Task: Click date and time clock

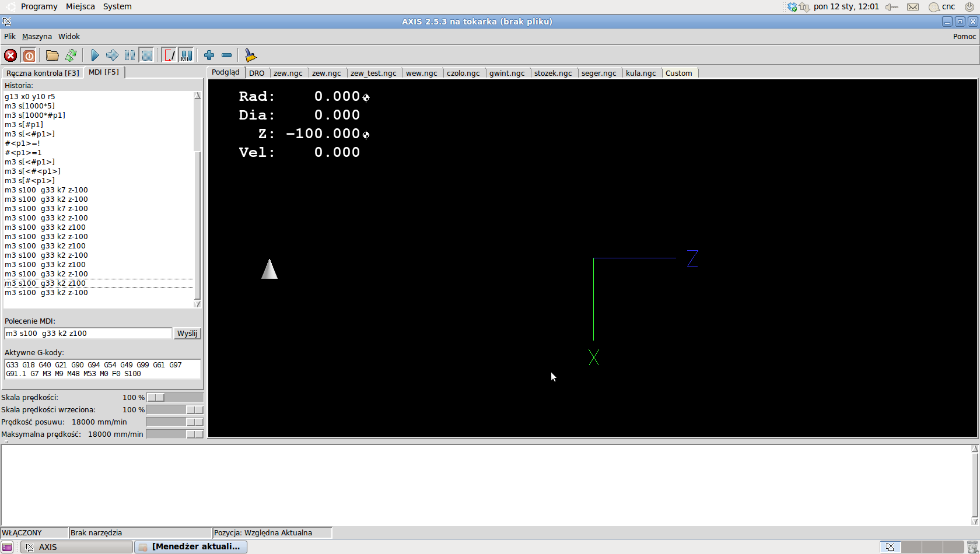Action: point(846,7)
